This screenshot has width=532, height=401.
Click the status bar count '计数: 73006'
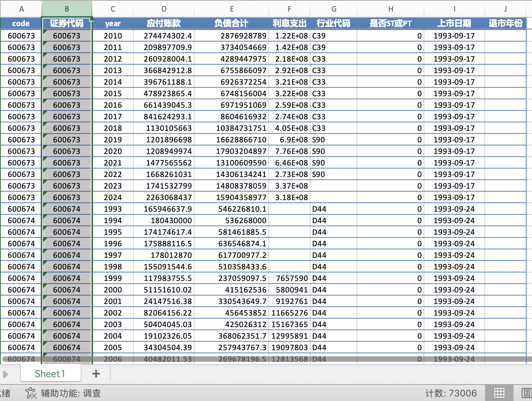[451, 393]
